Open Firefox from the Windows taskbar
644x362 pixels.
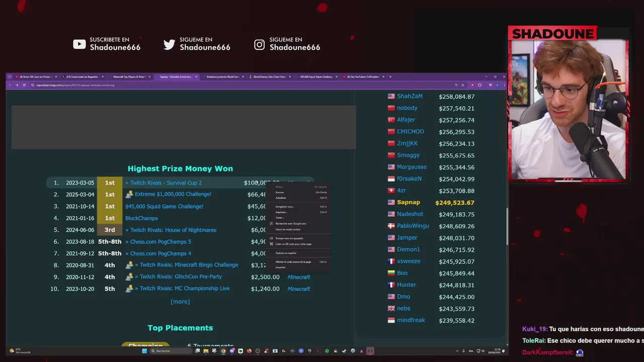coord(249,351)
